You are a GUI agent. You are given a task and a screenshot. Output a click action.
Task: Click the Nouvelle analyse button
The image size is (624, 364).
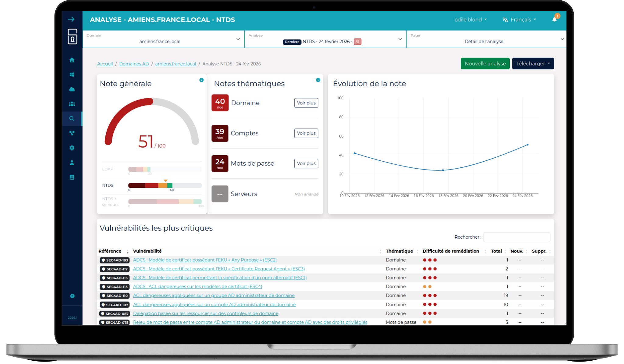pyautogui.click(x=485, y=64)
